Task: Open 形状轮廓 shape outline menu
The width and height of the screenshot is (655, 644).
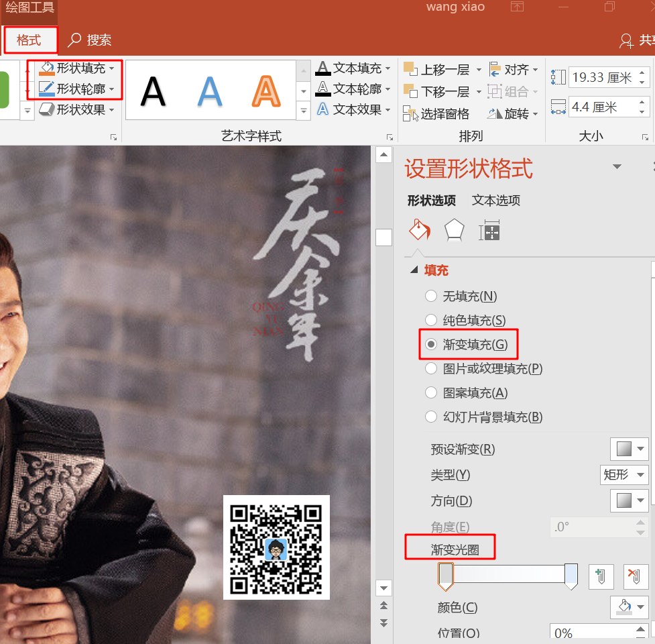Action: click(76, 89)
